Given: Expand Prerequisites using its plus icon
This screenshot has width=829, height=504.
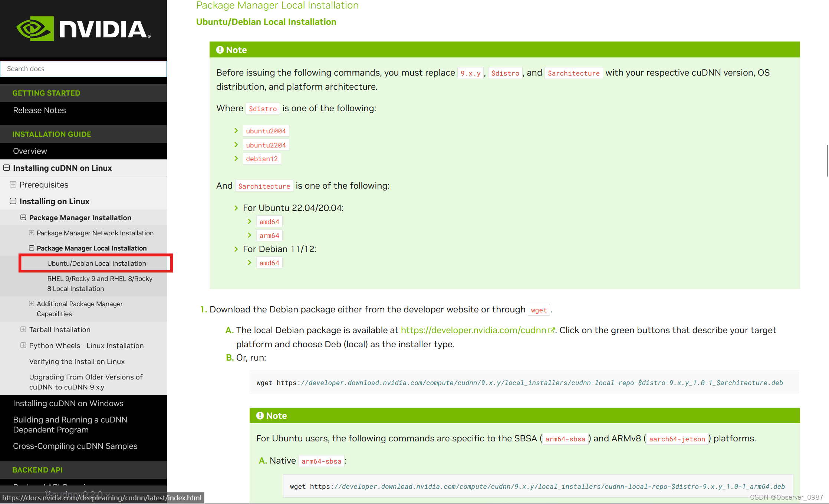Looking at the screenshot, I should [13, 184].
